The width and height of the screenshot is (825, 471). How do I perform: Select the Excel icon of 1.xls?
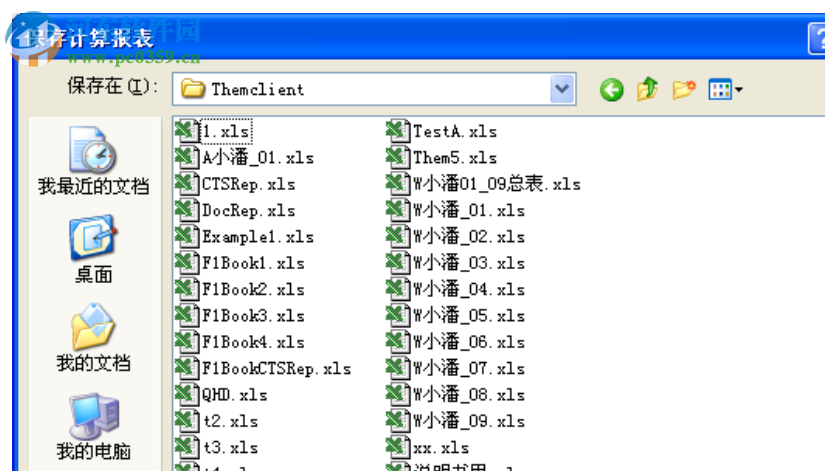click(187, 131)
